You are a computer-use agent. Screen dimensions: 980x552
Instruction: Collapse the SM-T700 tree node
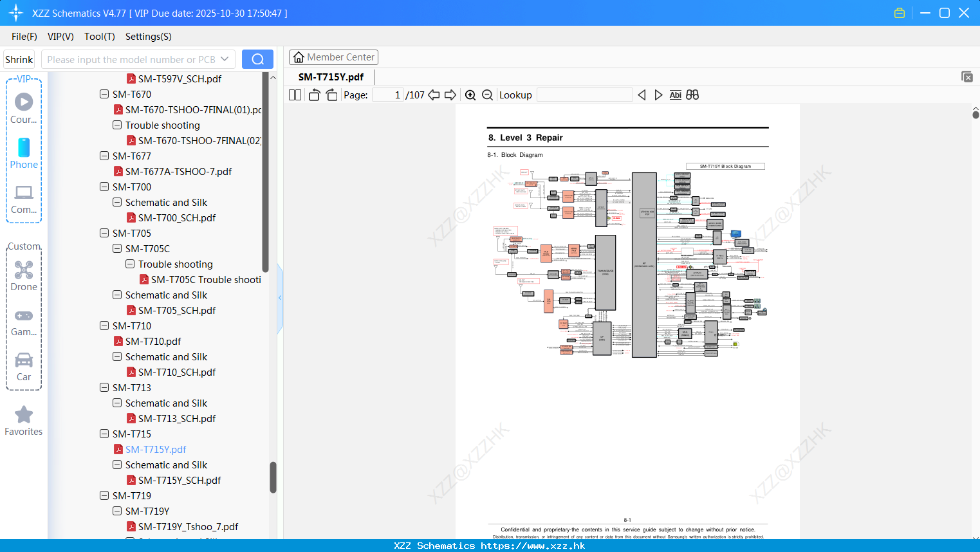pos(104,187)
